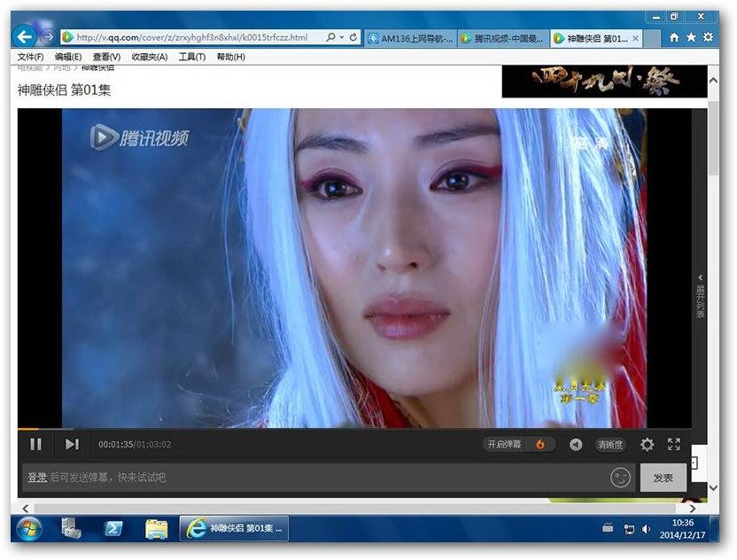Open File Explorer from the taskbar
The height and width of the screenshot is (560, 737).
point(157,528)
